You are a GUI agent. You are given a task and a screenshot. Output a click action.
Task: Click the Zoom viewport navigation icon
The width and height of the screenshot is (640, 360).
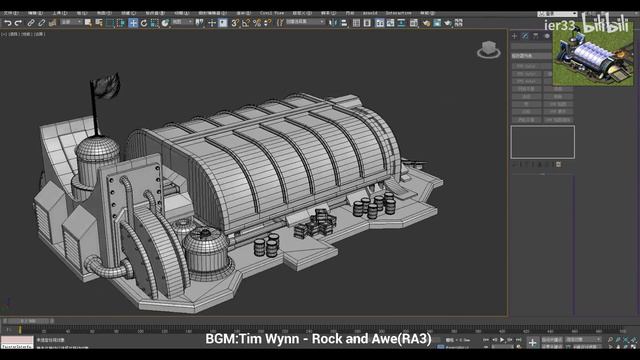click(610, 340)
